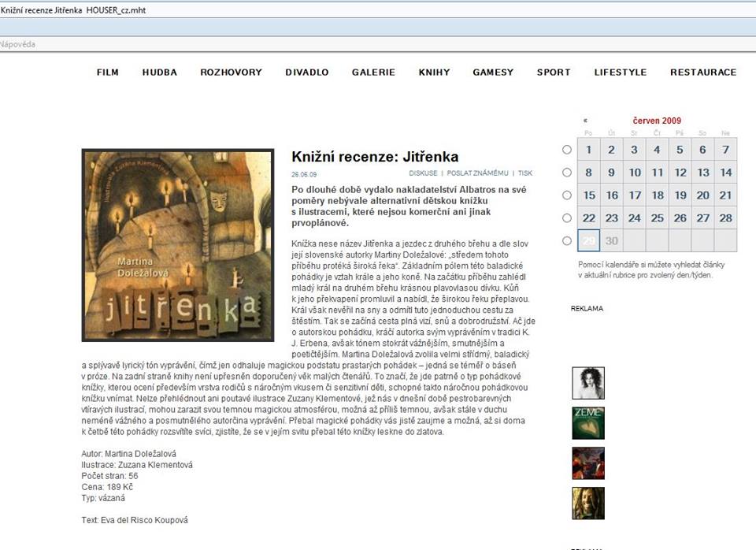This screenshot has height=550, width=756.
Task: Switch to the GALERIE section
Action: [x=373, y=72]
